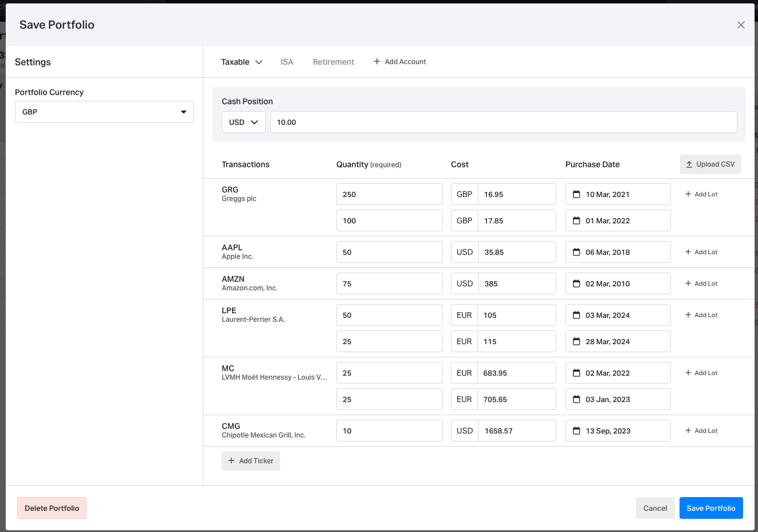Click the GRG quantity field 250
The image size is (758, 532).
(x=390, y=194)
